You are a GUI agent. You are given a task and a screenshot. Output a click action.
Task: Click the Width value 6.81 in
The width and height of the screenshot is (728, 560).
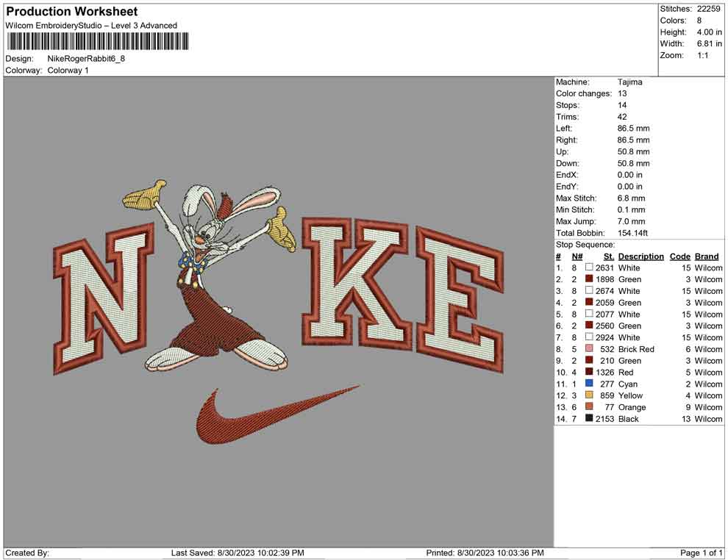709,43
